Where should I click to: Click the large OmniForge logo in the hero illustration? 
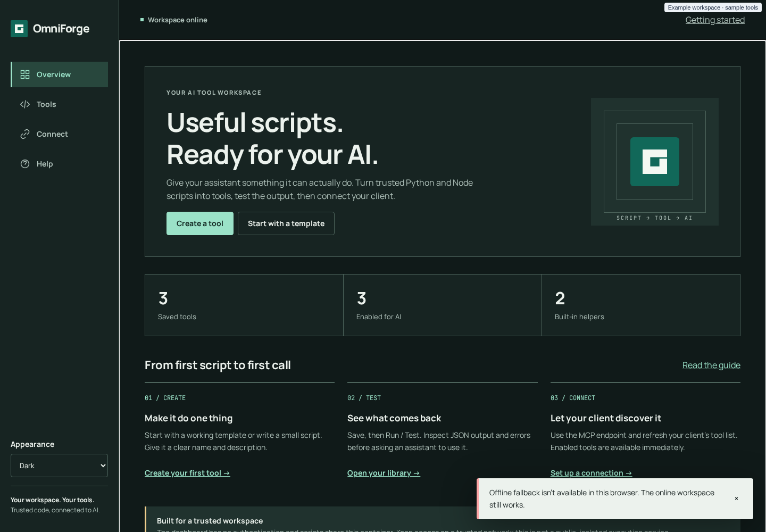coord(655,162)
